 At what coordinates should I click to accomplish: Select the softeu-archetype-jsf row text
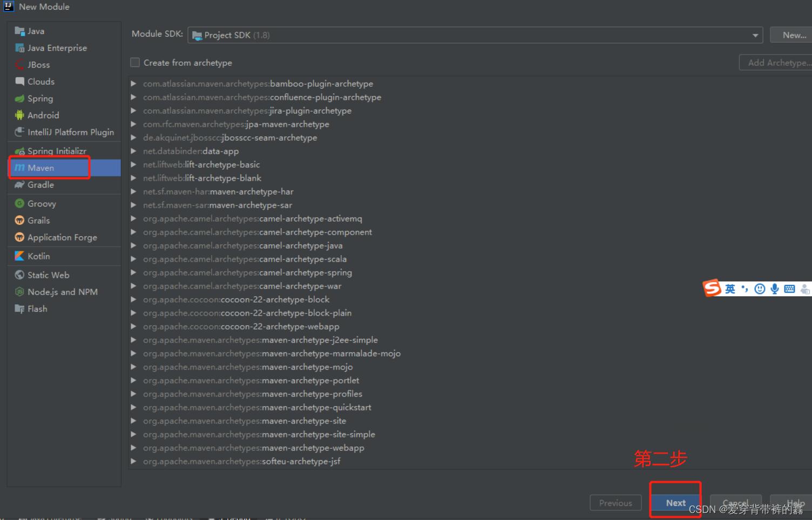242,461
